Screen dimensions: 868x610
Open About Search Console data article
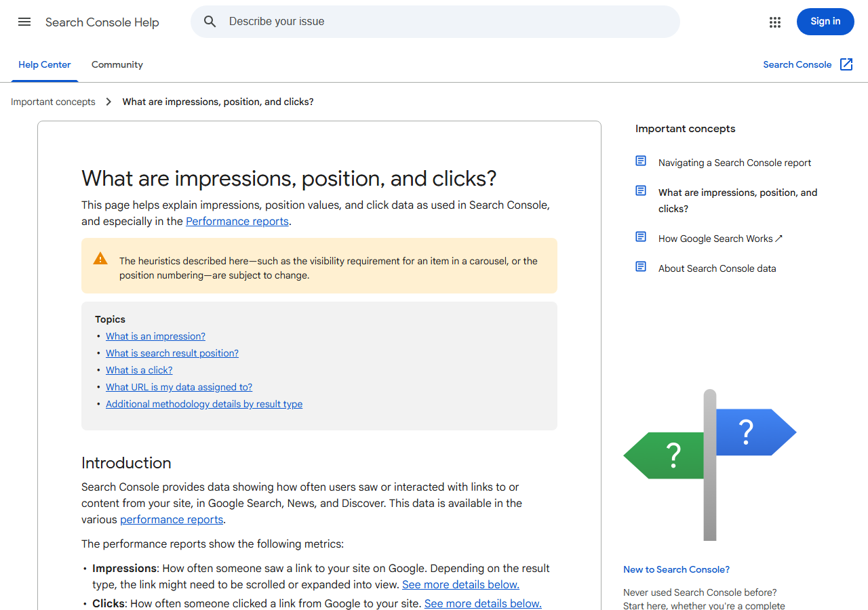[x=717, y=268]
